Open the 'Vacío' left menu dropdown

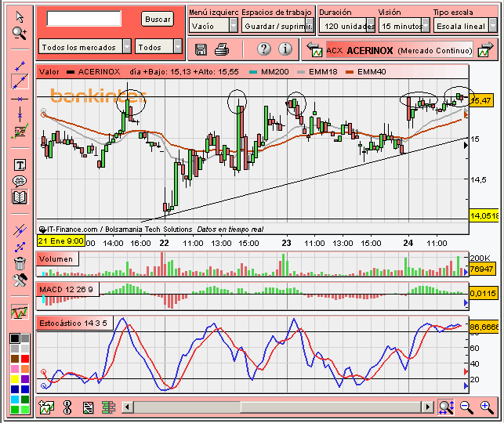pos(213,26)
